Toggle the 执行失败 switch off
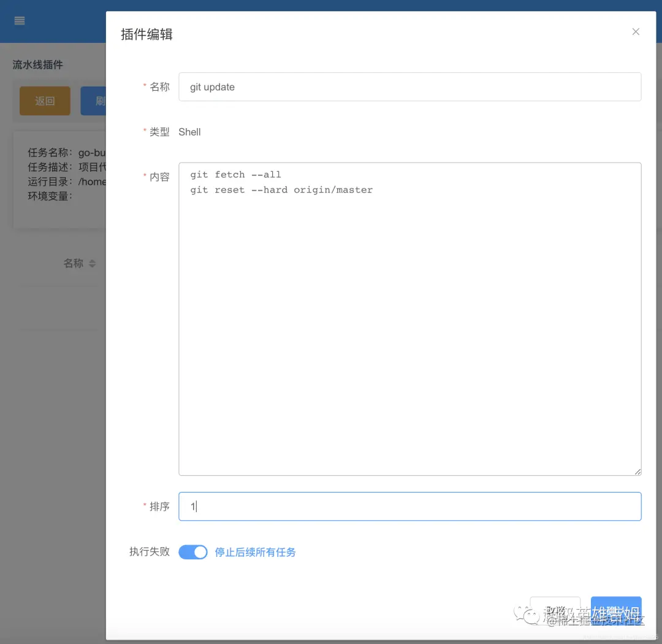This screenshot has height=644, width=662. pyautogui.click(x=192, y=552)
